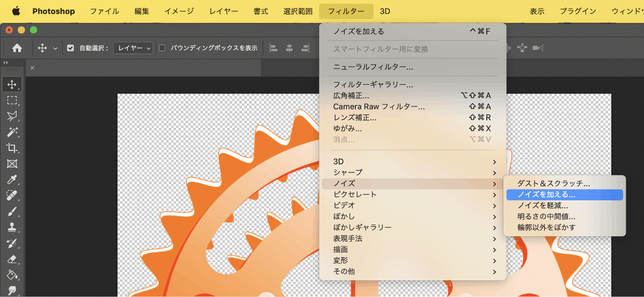Expand the ビデオ submenu
Screen dimensions: 644x297
click(413, 205)
